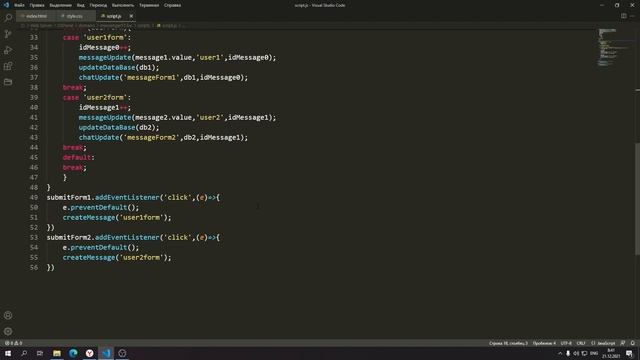This screenshot has height=360, width=640.
Task: Open File Explorer from the taskbar
Action: coord(57,353)
